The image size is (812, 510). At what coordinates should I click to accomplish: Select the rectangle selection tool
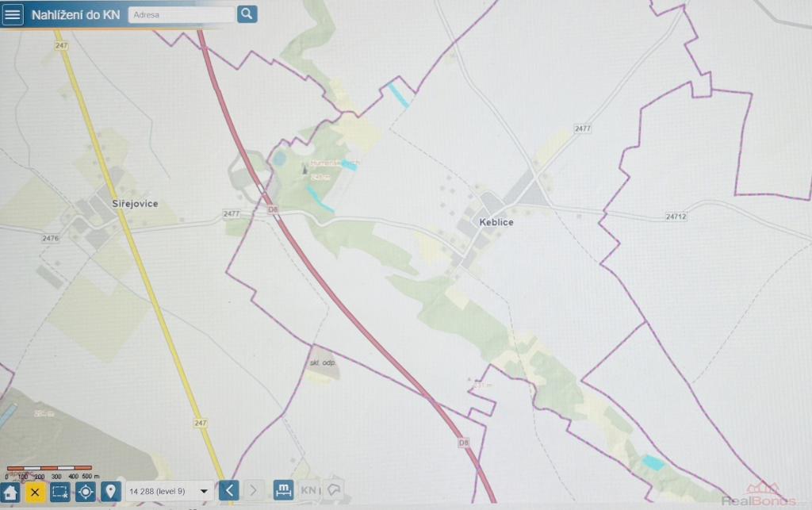click(59, 492)
